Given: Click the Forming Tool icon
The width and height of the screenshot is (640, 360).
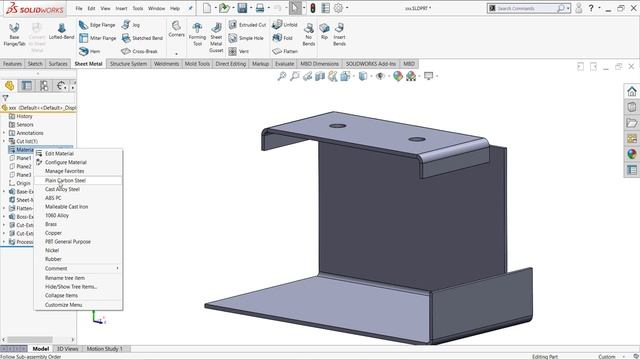Looking at the screenshot, I should point(197,34).
